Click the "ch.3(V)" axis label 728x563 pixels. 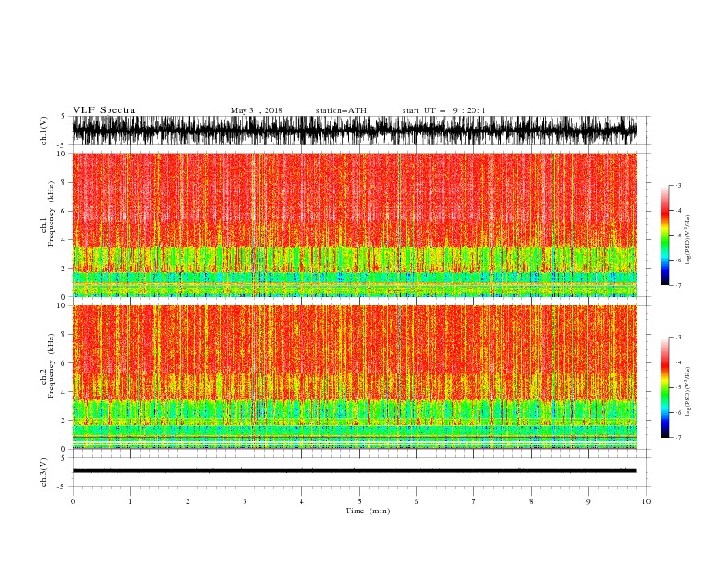click(x=44, y=472)
